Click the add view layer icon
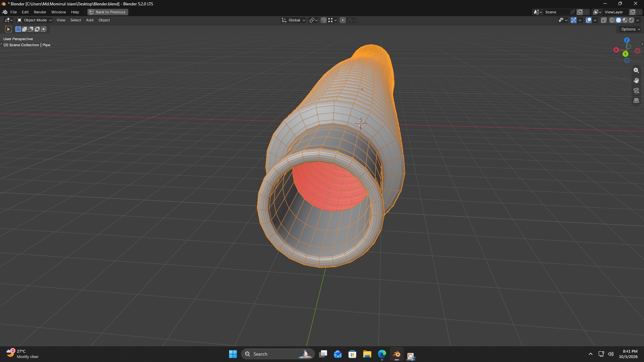Image resolution: width=644 pixels, height=362 pixels. 633,12
